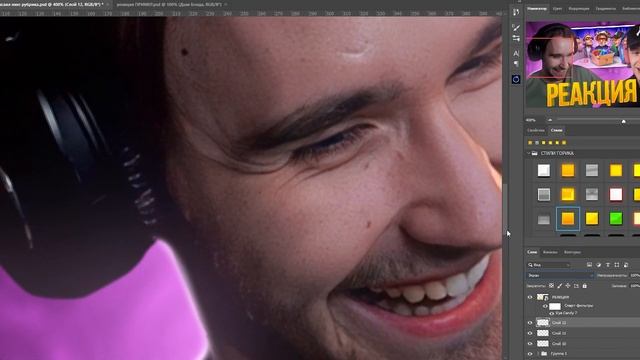The height and width of the screenshot is (360, 640).
Task: Select the Слой 10 layer name
Action: (559, 344)
